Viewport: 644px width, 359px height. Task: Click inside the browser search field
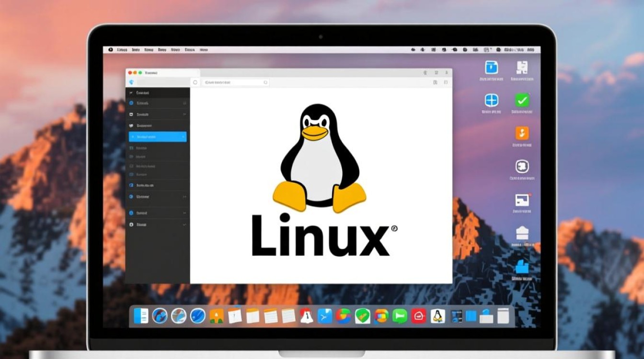click(235, 82)
